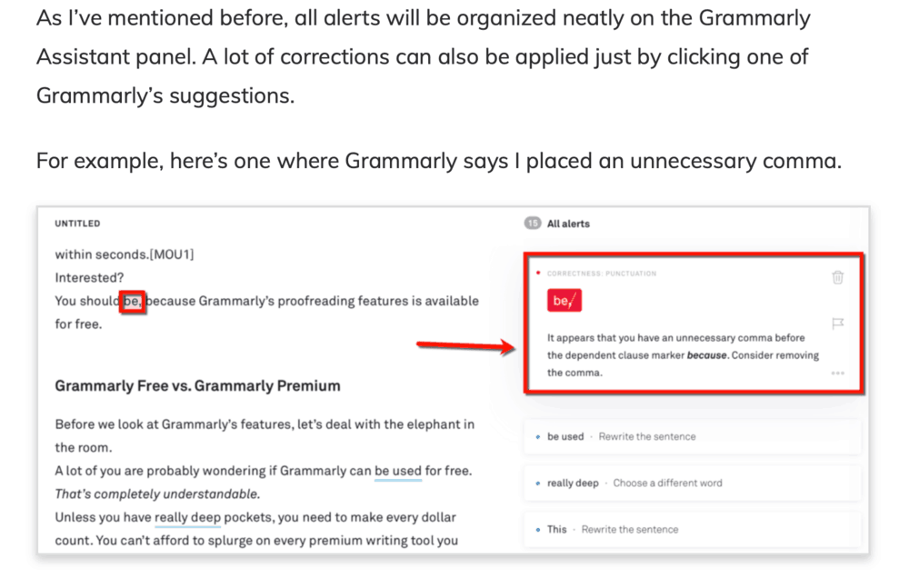The image size is (909, 588).
Task: Apply the red "be," correction suggestion
Action: coord(564,301)
